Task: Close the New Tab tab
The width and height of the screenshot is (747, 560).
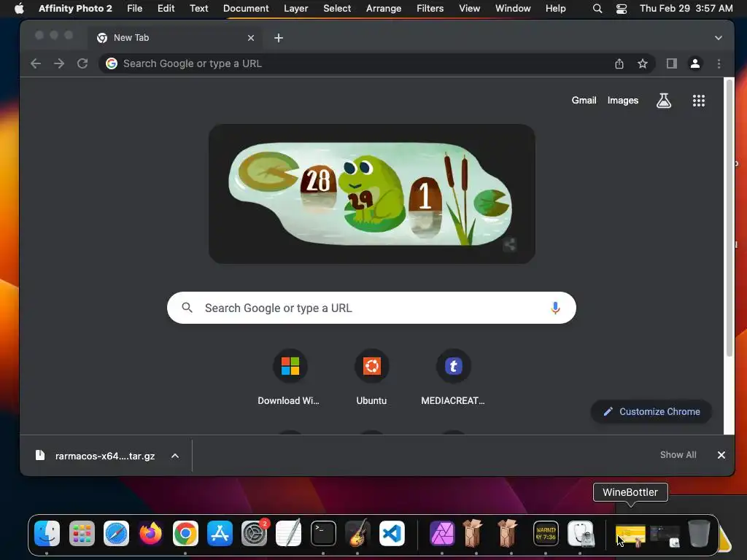Action: pos(251,38)
